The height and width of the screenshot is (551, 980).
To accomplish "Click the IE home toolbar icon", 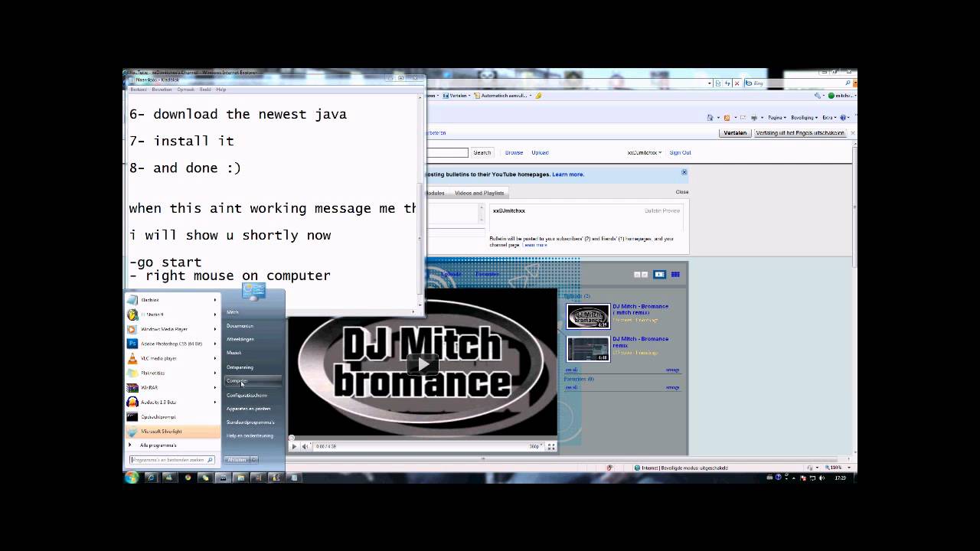I will click(710, 118).
